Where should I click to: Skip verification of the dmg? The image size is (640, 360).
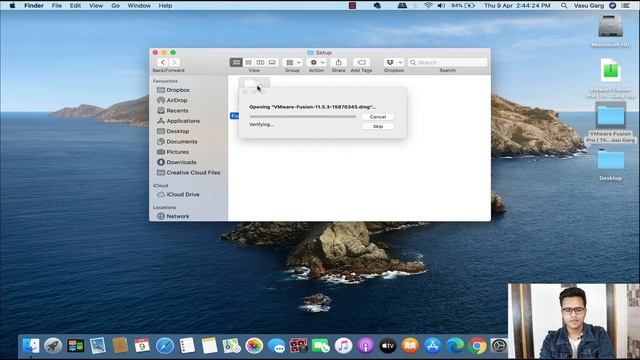tap(378, 126)
